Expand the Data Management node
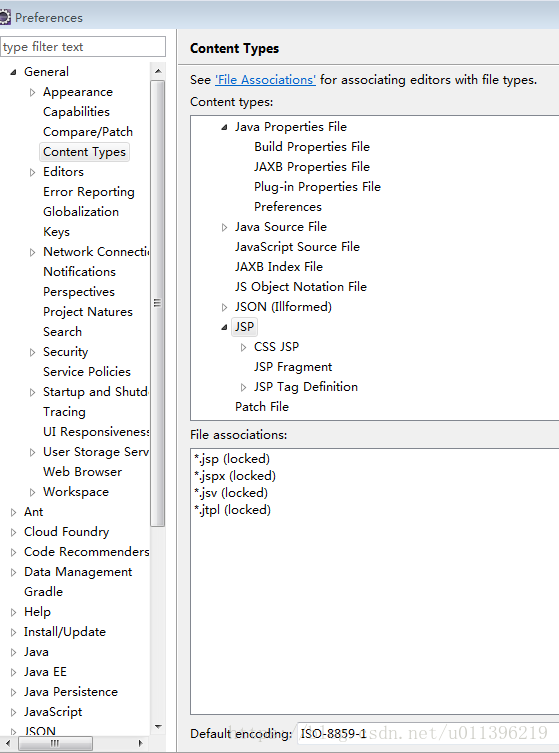The width and height of the screenshot is (559, 753). pyautogui.click(x=13, y=572)
